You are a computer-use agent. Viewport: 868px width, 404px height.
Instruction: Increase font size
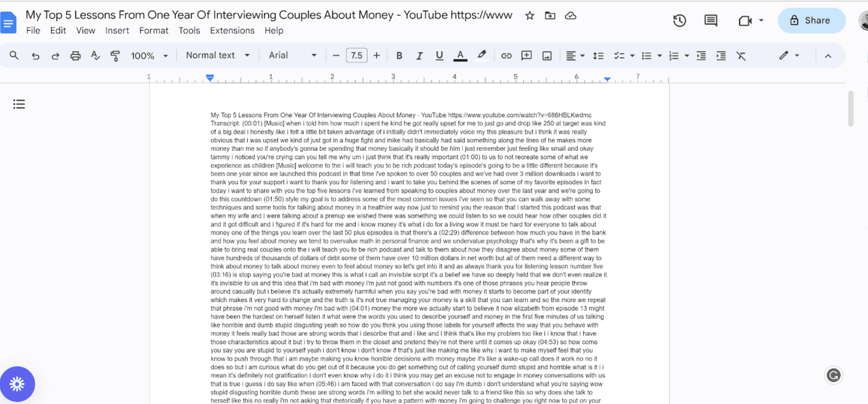(377, 56)
